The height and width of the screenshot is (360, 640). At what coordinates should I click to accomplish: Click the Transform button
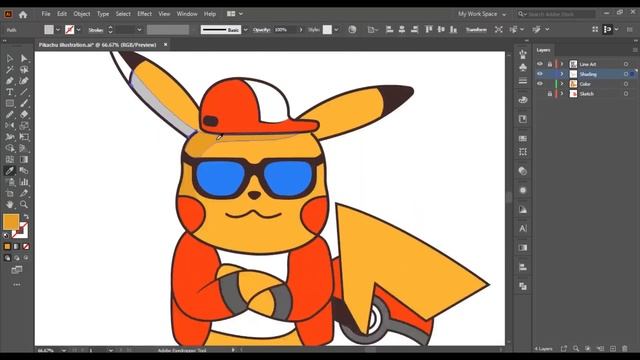click(476, 29)
